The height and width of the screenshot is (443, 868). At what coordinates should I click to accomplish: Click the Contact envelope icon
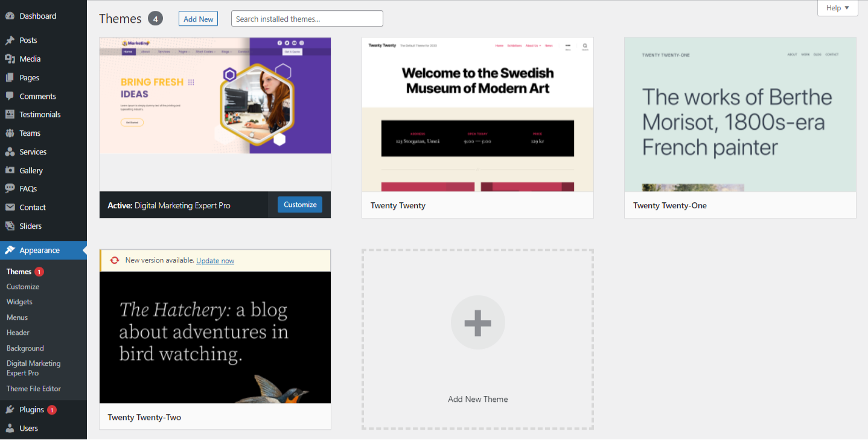tap(10, 208)
